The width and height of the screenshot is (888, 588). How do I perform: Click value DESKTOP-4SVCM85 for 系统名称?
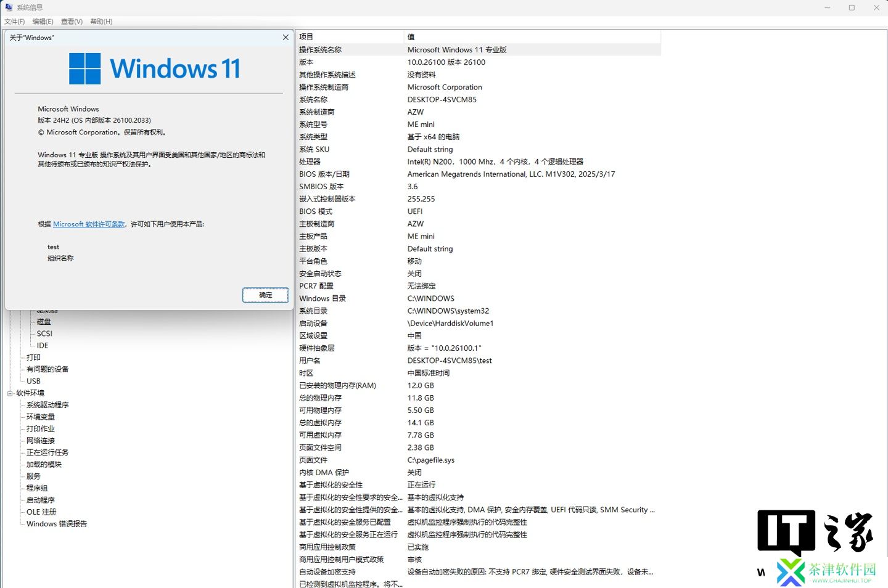click(x=442, y=100)
